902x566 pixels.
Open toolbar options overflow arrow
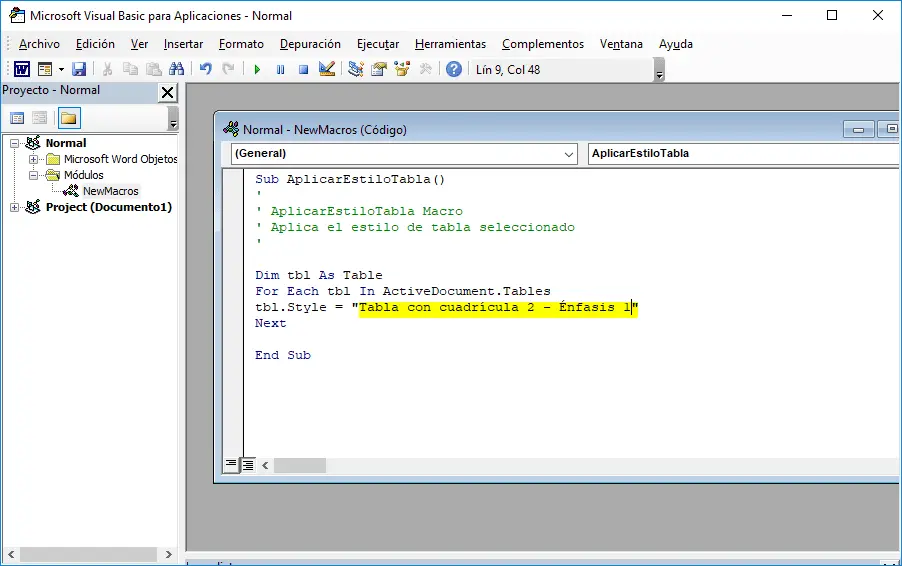coord(660,70)
